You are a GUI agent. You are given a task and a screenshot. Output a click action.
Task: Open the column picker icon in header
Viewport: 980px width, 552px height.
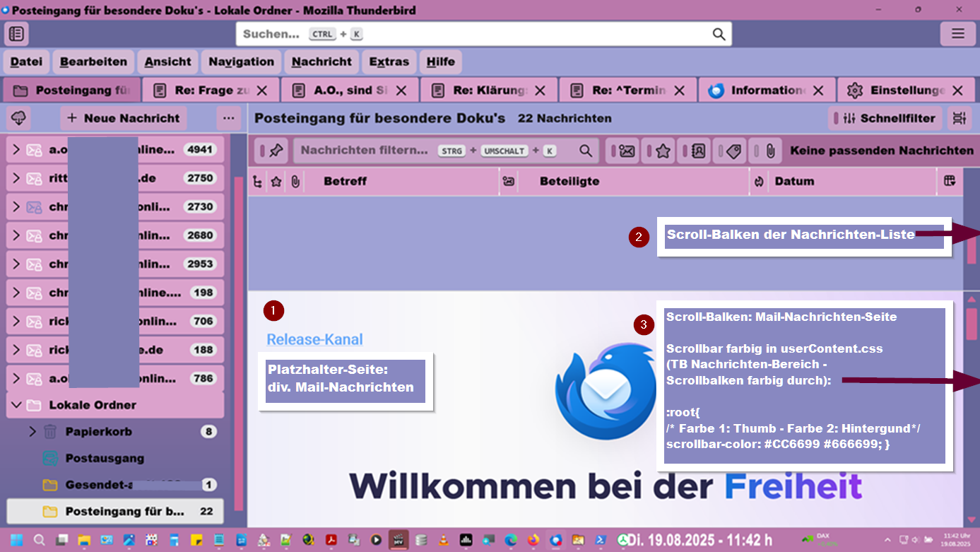pyautogui.click(x=950, y=182)
